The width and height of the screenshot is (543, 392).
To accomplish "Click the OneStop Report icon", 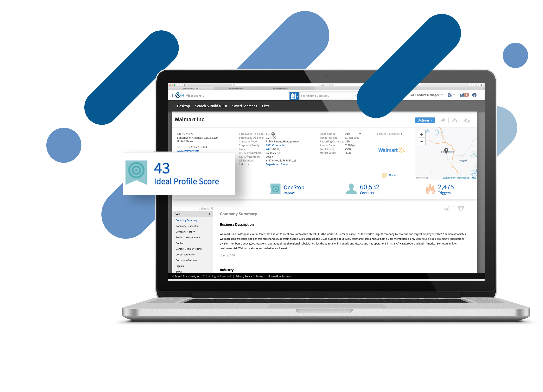I will pos(274,190).
